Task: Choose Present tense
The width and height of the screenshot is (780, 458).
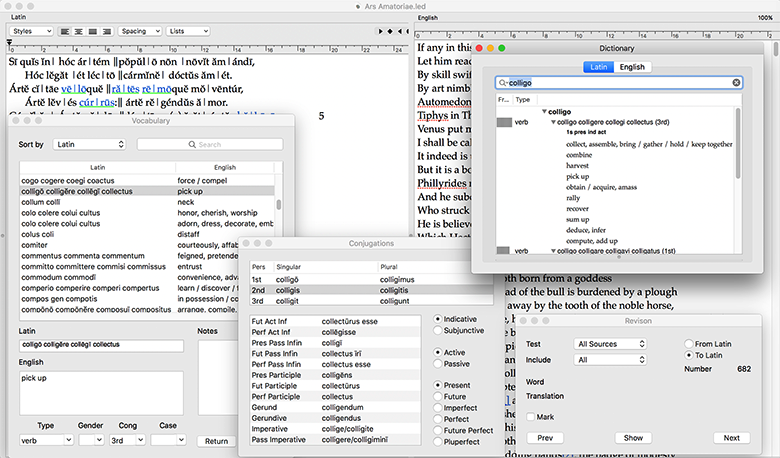Action: point(438,385)
